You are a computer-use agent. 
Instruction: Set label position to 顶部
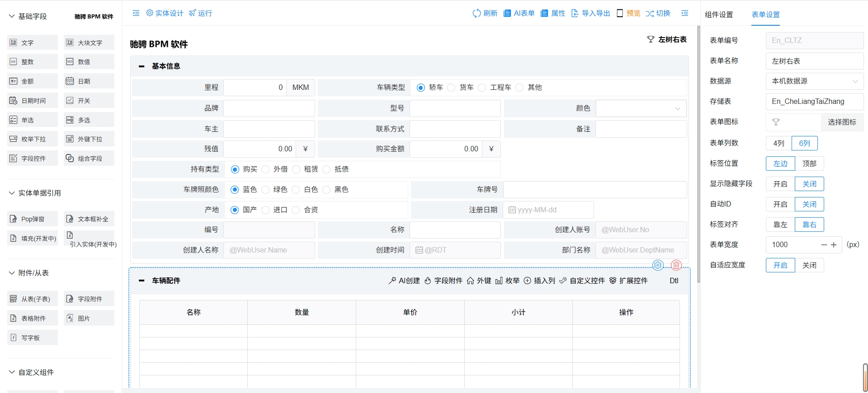pos(809,164)
